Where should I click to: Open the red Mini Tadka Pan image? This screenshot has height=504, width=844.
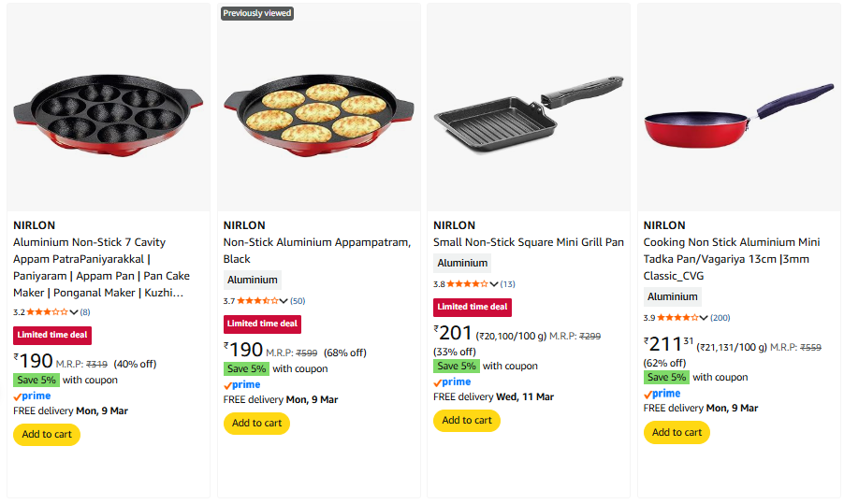pos(739,107)
